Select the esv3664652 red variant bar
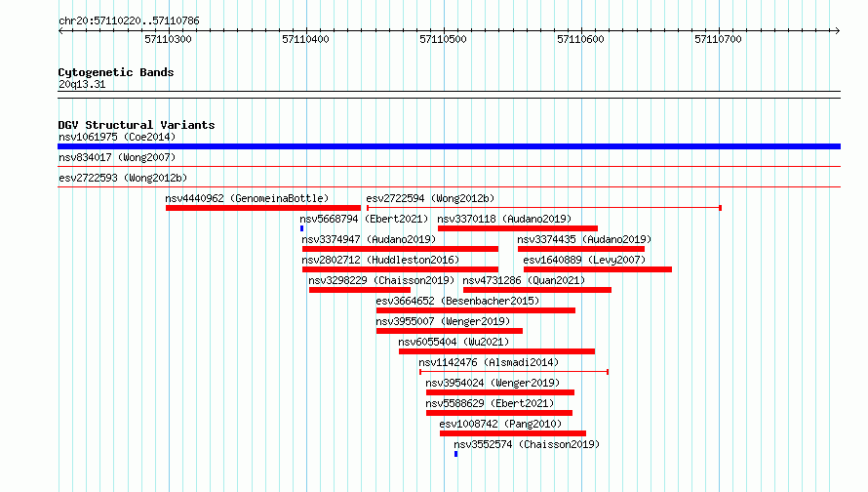 pos(476,310)
